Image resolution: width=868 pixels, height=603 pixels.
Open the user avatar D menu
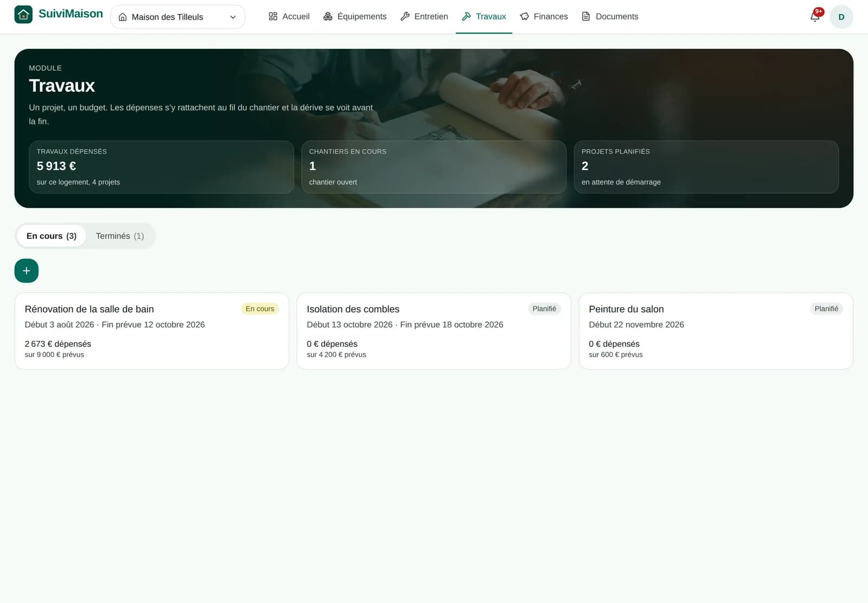click(841, 17)
